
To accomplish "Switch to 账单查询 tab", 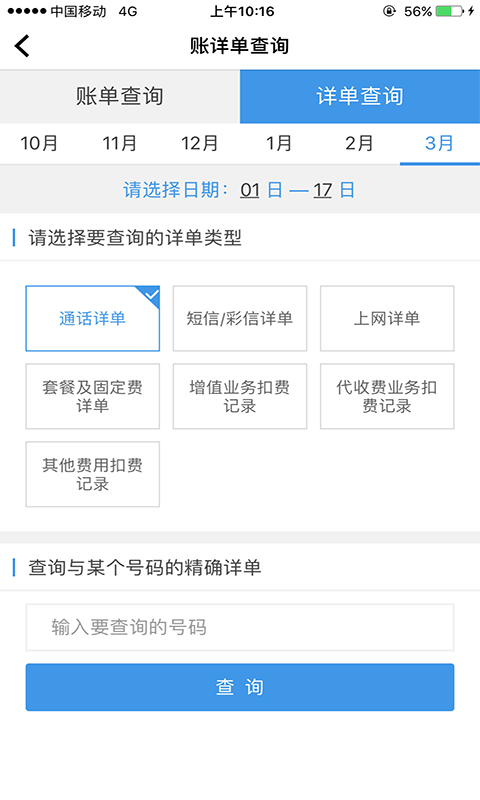I will [120, 96].
